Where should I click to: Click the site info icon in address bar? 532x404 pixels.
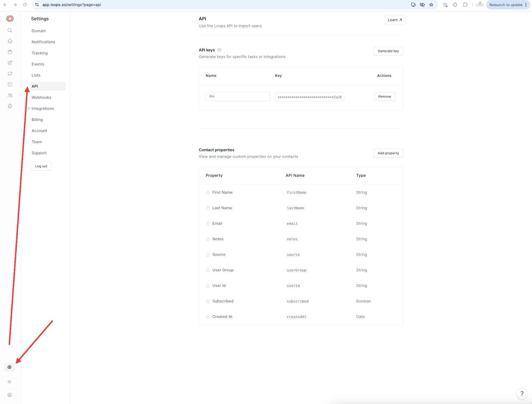37,5
